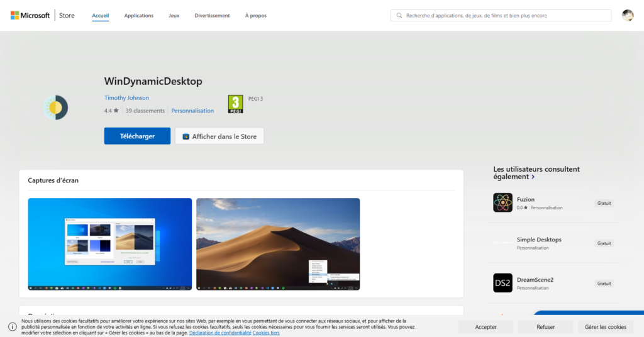
Task: View the 39 classements ratings
Action: click(145, 111)
